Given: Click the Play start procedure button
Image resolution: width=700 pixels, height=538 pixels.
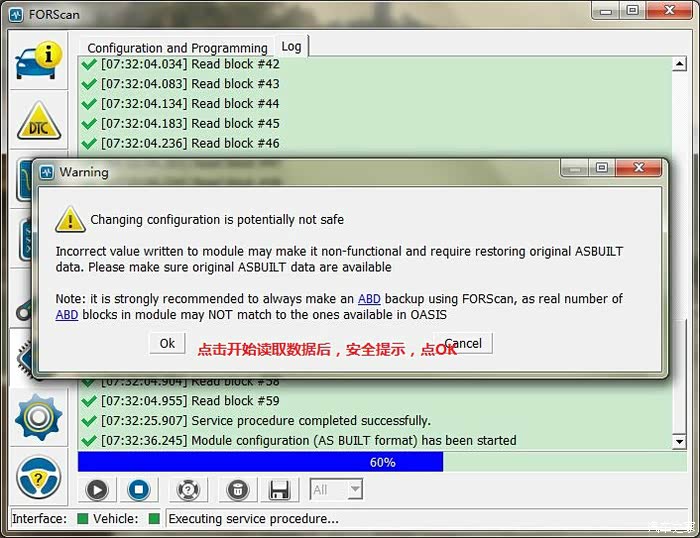Looking at the screenshot, I should point(97,490).
